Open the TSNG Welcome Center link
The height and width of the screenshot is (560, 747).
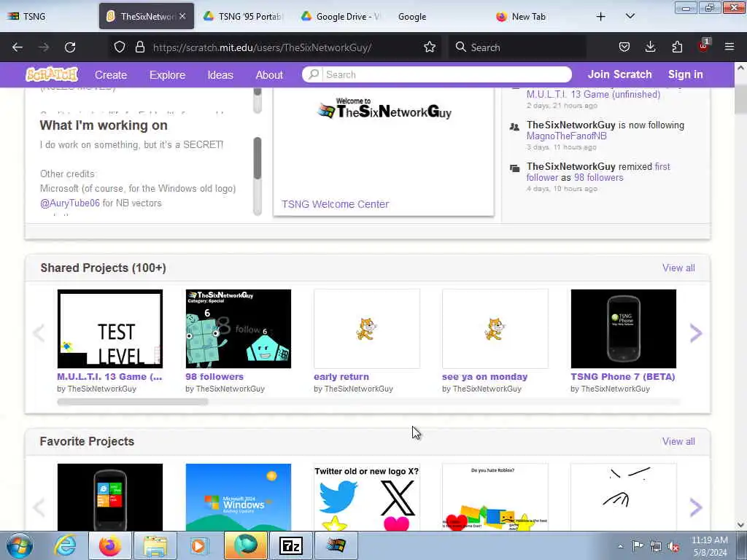335,204
